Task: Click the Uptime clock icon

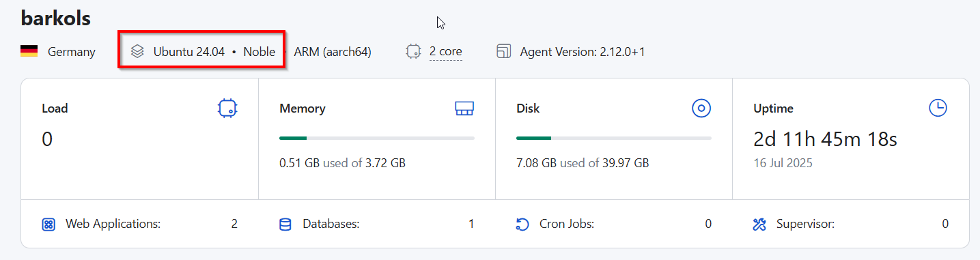Action: pyautogui.click(x=938, y=108)
